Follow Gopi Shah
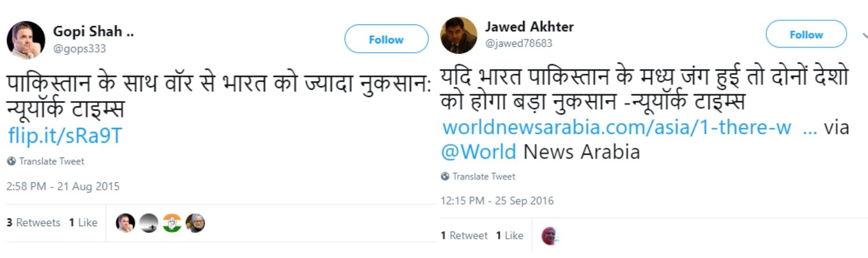 (386, 39)
